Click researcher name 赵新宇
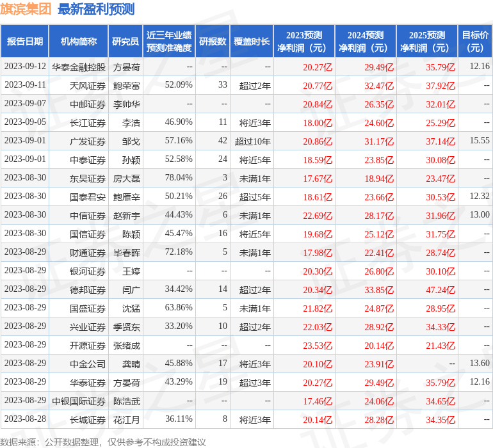The height and width of the screenshot is (448, 493). point(126,215)
